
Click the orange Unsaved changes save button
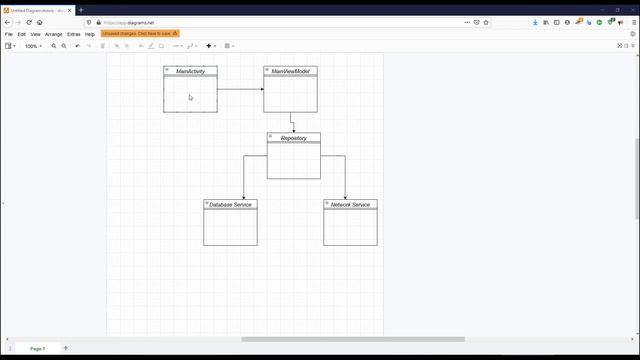click(x=140, y=33)
